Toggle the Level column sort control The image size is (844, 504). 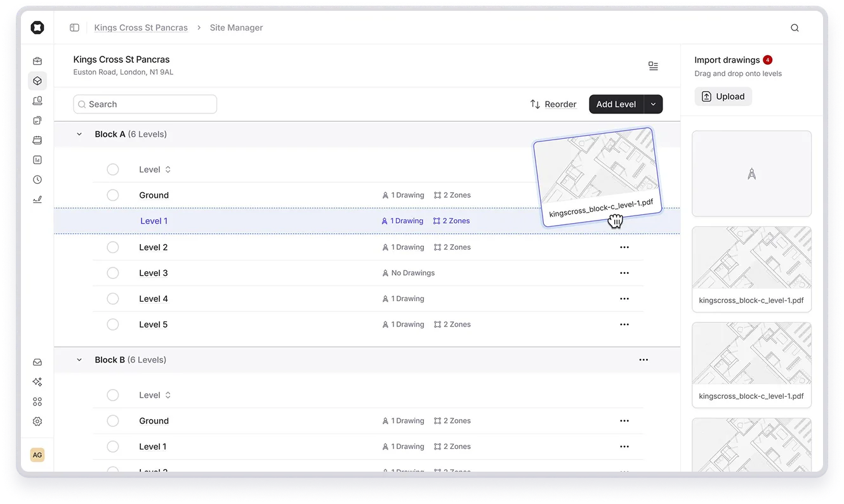pos(167,169)
